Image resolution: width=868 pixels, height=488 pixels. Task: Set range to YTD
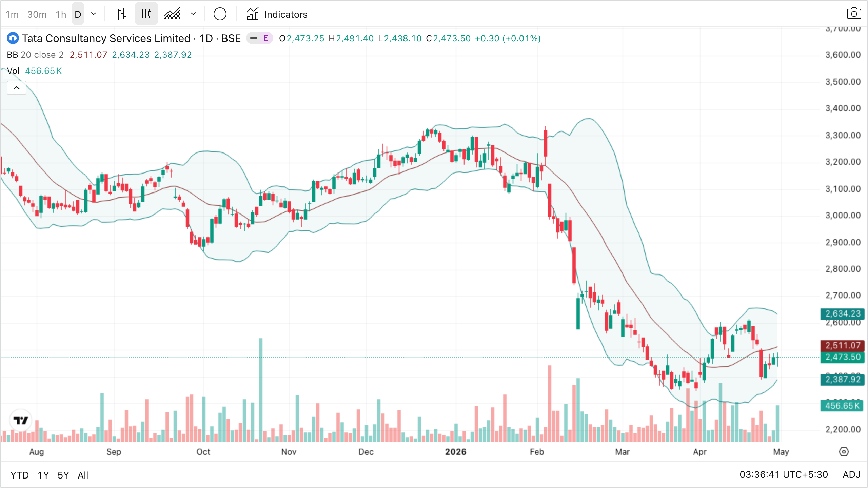[x=20, y=475]
